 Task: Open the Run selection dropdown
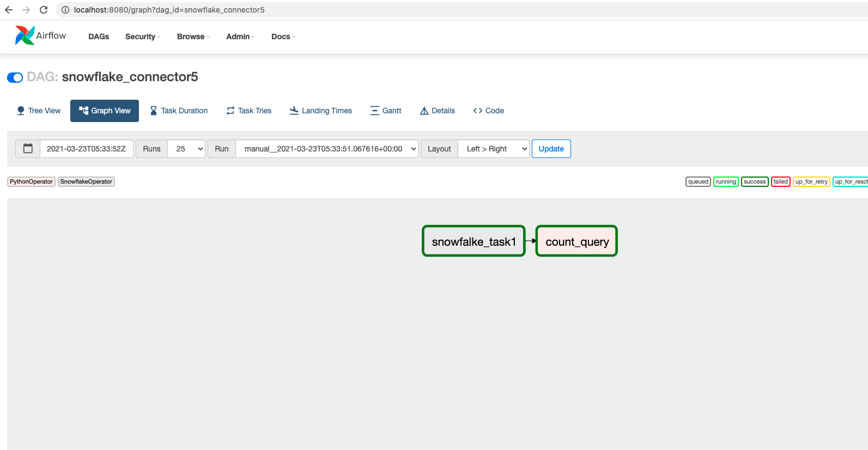click(x=327, y=149)
